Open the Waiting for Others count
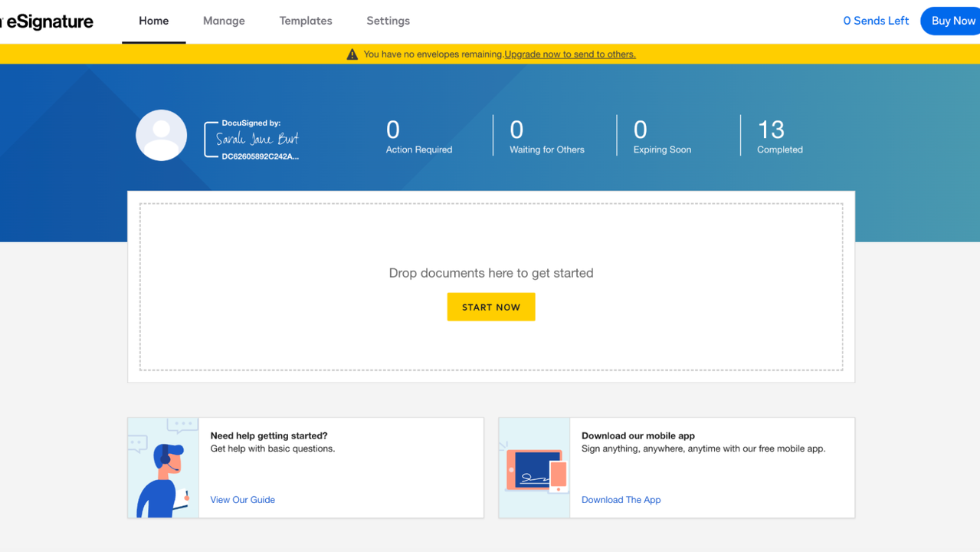The image size is (980, 552). (546, 136)
